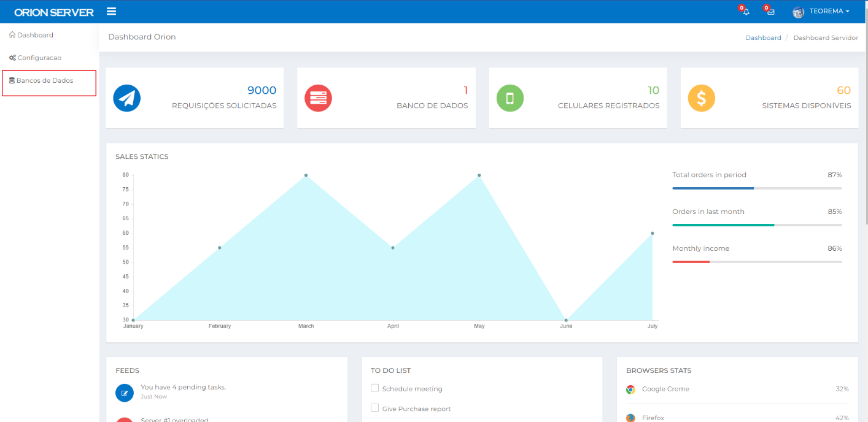Open the notifications bell icon
Screen dimensions: 868x422
coord(746,12)
